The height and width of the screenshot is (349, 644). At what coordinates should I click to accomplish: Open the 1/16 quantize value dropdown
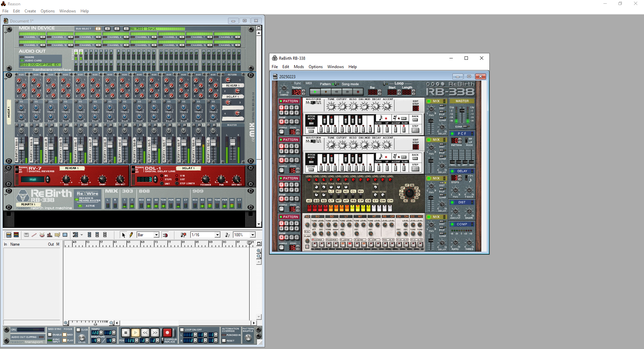tap(217, 235)
